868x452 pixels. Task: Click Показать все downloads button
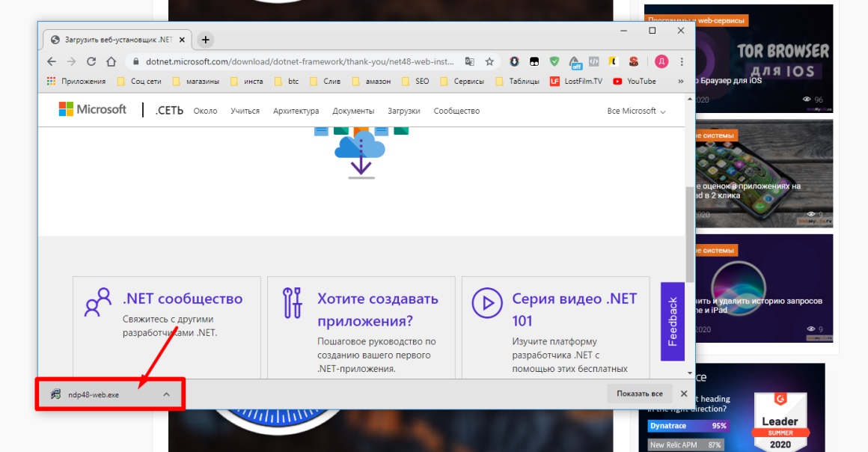coord(639,394)
